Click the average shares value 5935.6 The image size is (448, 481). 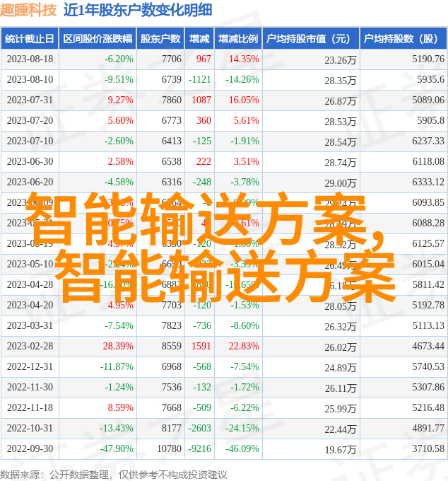[430, 79]
